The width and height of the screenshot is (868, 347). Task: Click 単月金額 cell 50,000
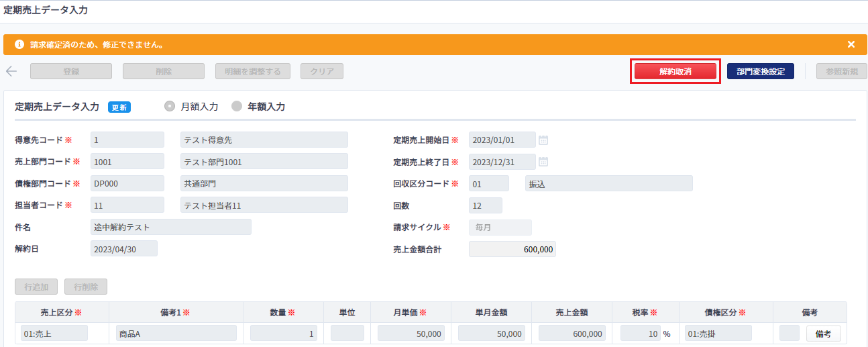click(492, 334)
